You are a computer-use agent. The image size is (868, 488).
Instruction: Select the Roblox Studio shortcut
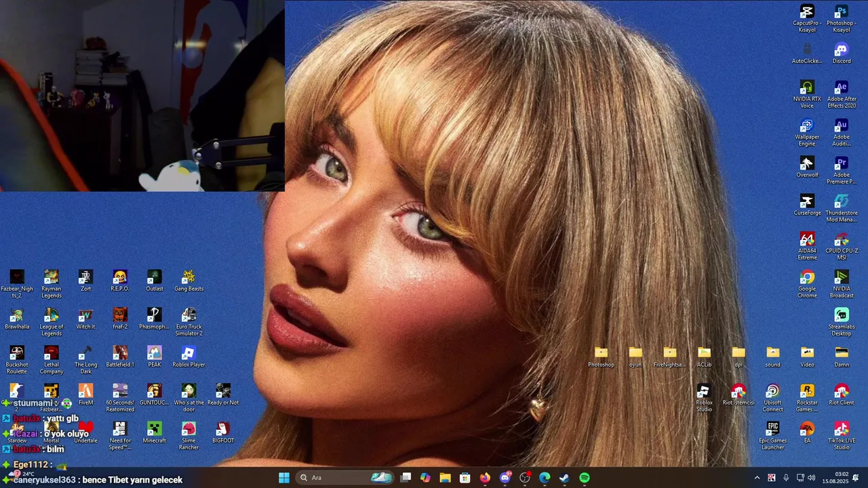click(705, 398)
